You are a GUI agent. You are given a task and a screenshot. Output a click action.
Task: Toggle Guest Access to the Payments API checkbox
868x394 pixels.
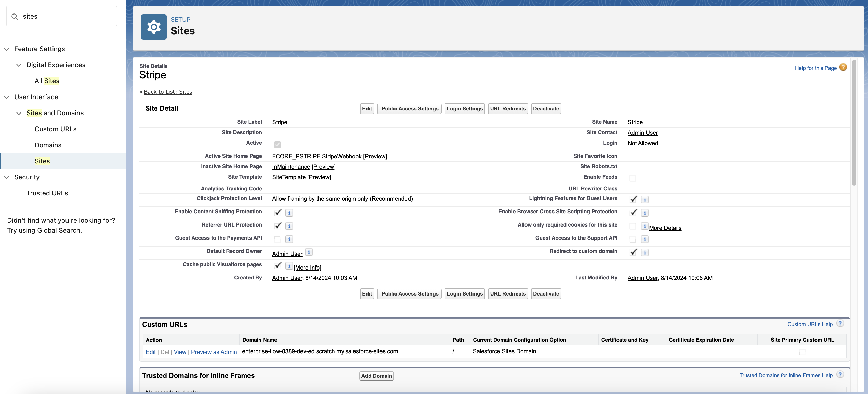click(x=277, y=240)
